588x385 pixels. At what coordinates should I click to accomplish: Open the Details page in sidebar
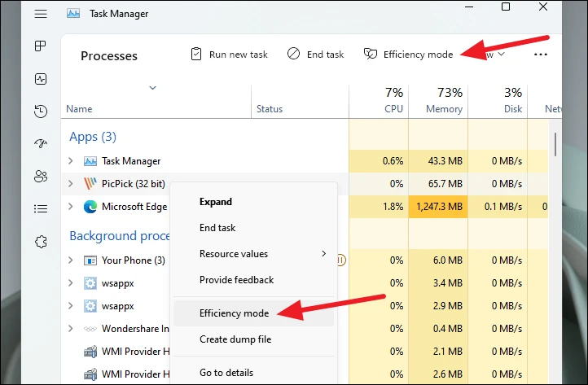41,208
